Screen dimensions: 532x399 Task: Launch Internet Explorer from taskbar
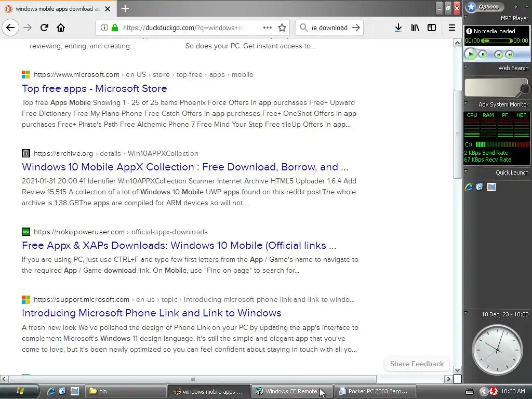click(51, 391)
